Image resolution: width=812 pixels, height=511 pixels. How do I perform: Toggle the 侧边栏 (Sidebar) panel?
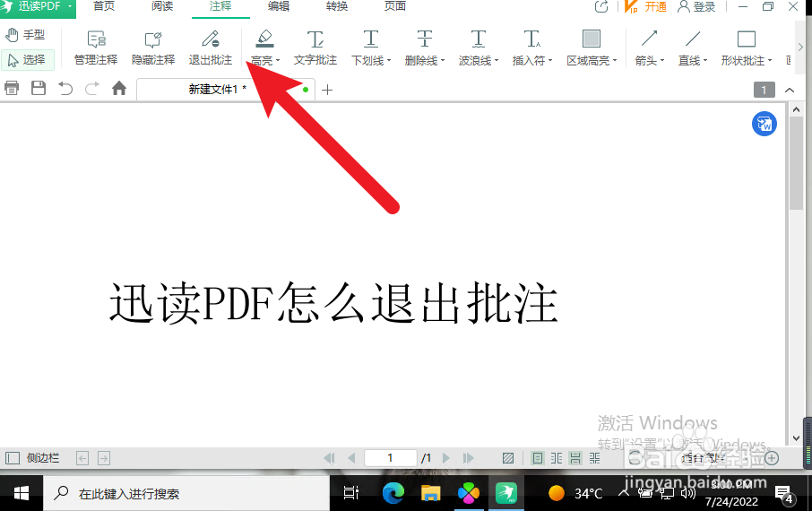click(32, 458)
